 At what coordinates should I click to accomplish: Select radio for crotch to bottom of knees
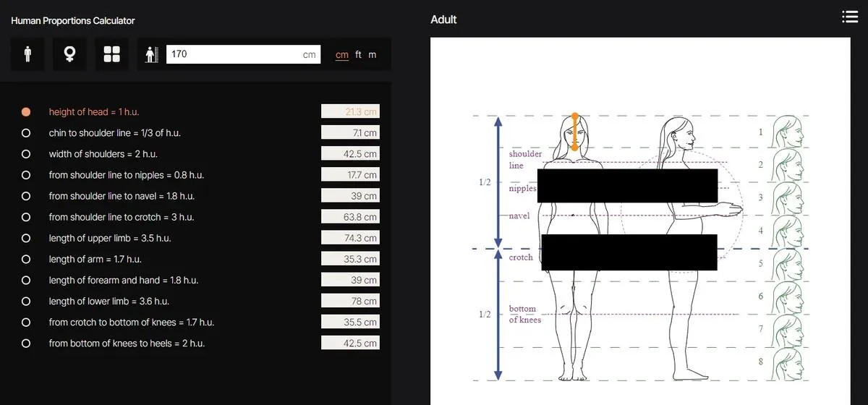pyautogui.click(x=26, y=322)
